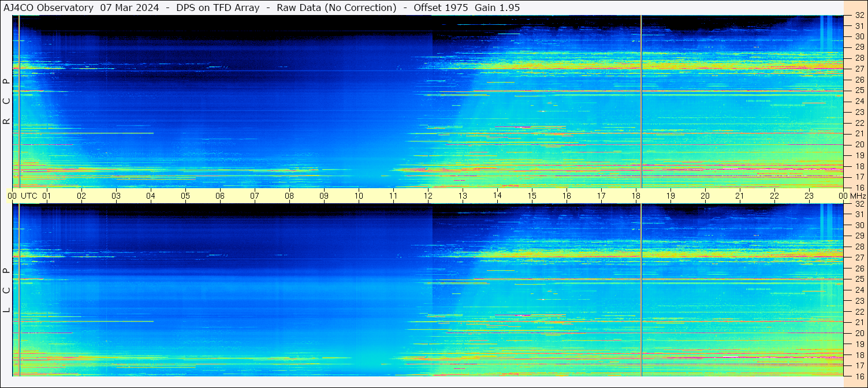Click hour "04" on the time axis
The height and width of the screenshot is (388, 868).
click(151, 196)
